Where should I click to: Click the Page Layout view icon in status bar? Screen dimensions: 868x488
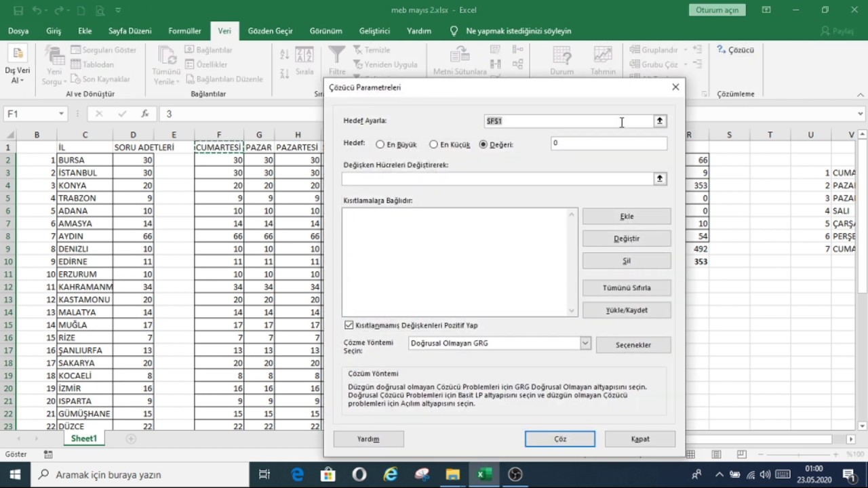(x=716, y=454)
